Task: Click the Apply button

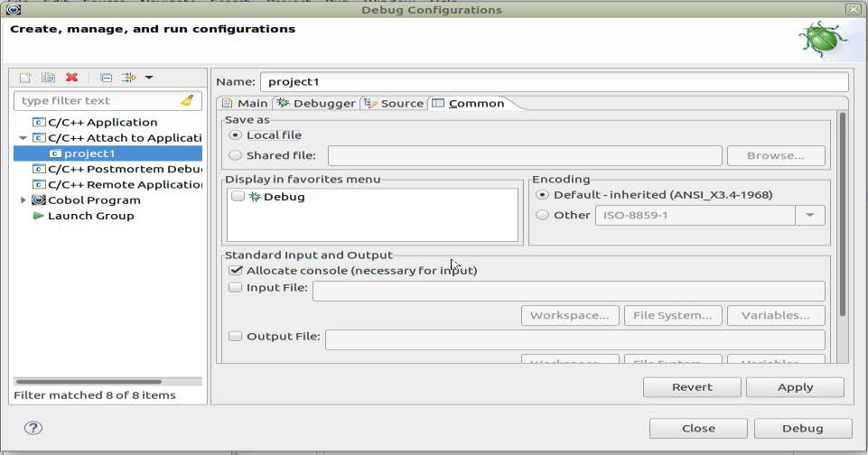Action: coord(795,387)
